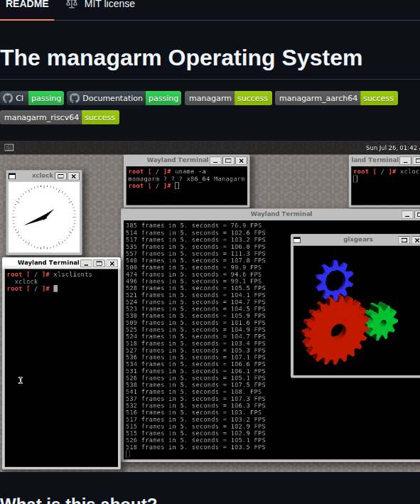Minimize the uname Wayland Terminal window

[x=215, y=161]
